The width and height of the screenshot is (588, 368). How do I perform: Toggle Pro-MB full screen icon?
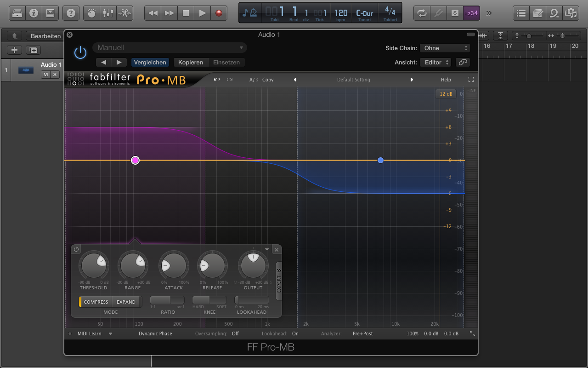point(471,80)
